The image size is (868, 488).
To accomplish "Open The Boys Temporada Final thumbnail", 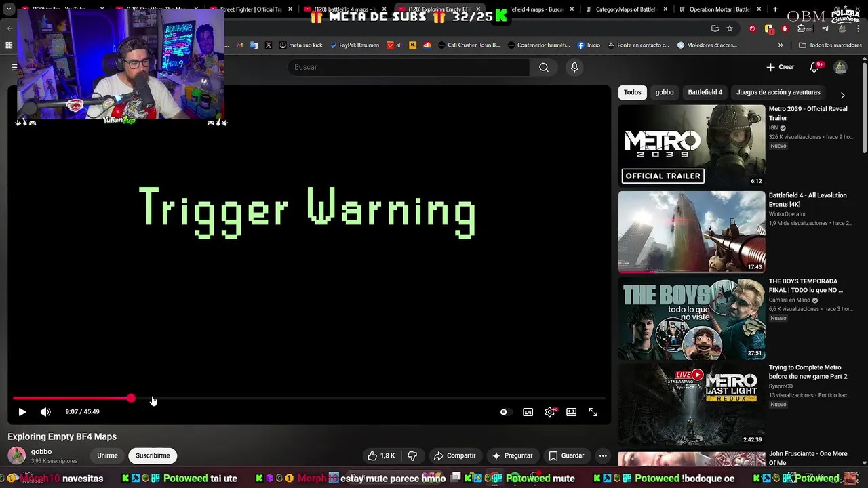I will [692, 319].
